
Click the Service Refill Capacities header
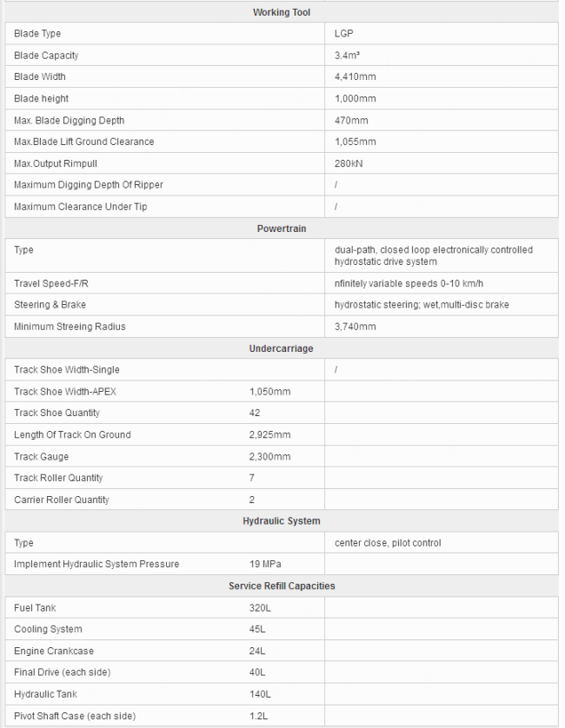point(281,586)
